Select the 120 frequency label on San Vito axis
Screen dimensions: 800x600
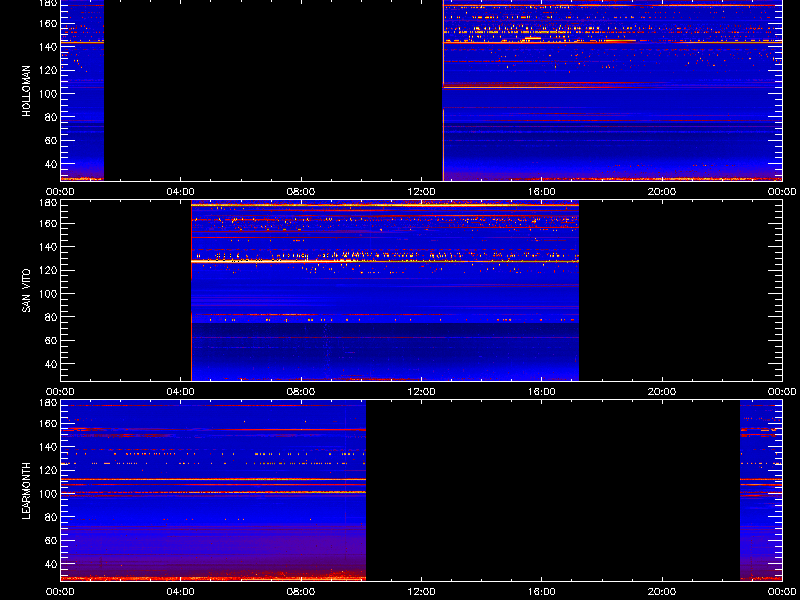pyautogui.click(x=48, y=270)
